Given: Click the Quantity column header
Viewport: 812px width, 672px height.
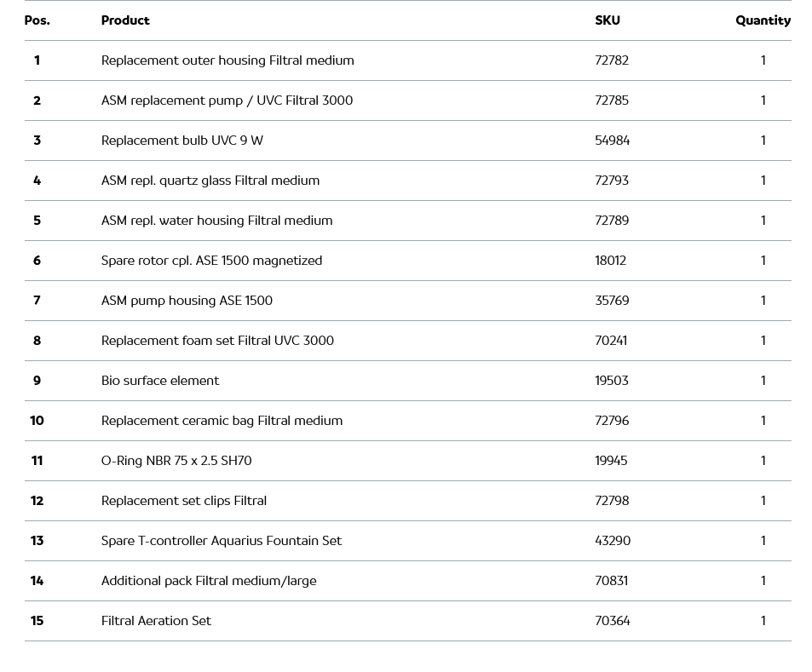Looking at the screenshot, I should pos(763,20).
